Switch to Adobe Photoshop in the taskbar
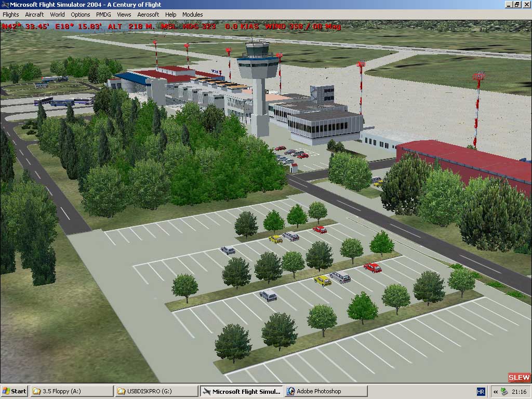The height and width of the screenshot is (399, 532). click(326, 391)
